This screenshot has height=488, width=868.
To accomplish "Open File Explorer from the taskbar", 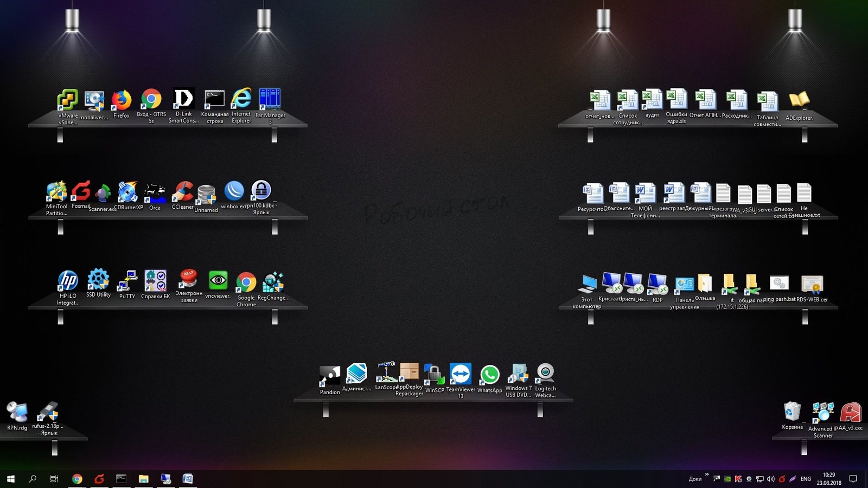I will tap(143, 479).
